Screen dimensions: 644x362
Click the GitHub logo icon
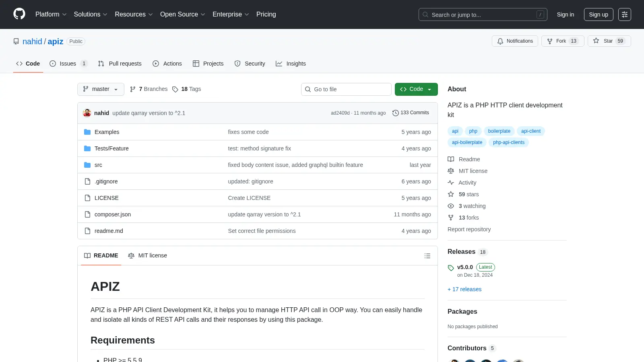[x=19, y=14]
